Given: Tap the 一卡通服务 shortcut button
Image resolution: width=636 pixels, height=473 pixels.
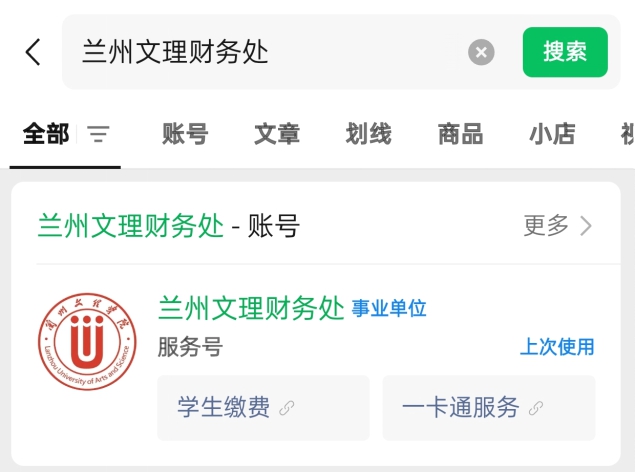Looking at the screenshot, I should (489, 408).
